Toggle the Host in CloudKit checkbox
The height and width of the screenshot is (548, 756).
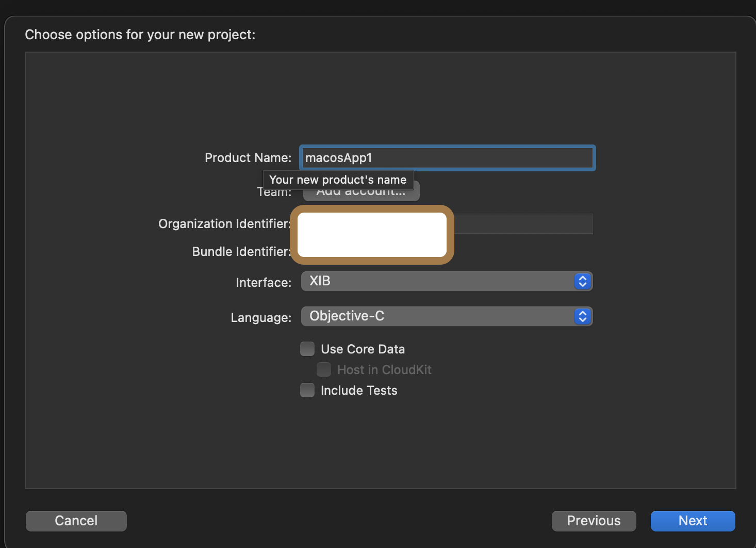click(324, 370)
